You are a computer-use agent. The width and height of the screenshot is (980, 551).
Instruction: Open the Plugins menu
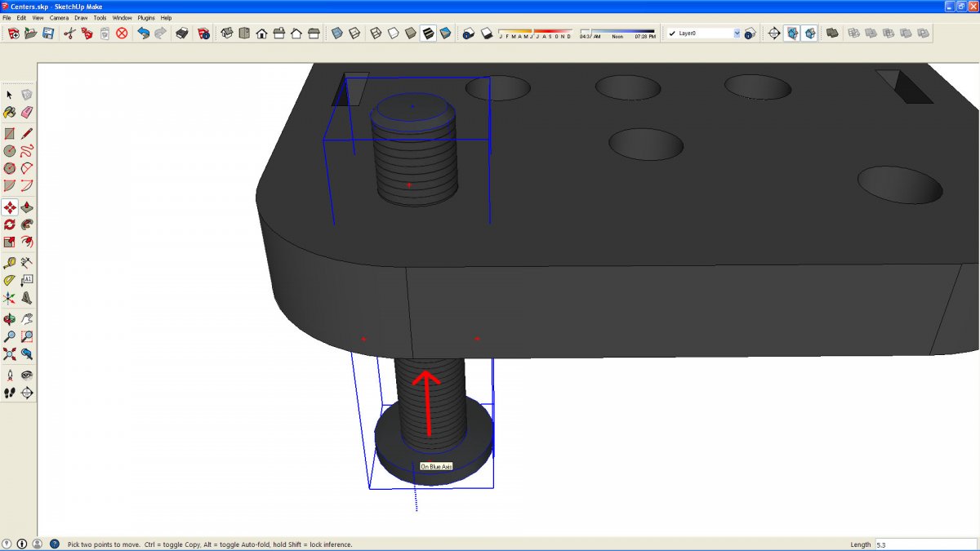[145, 17]
